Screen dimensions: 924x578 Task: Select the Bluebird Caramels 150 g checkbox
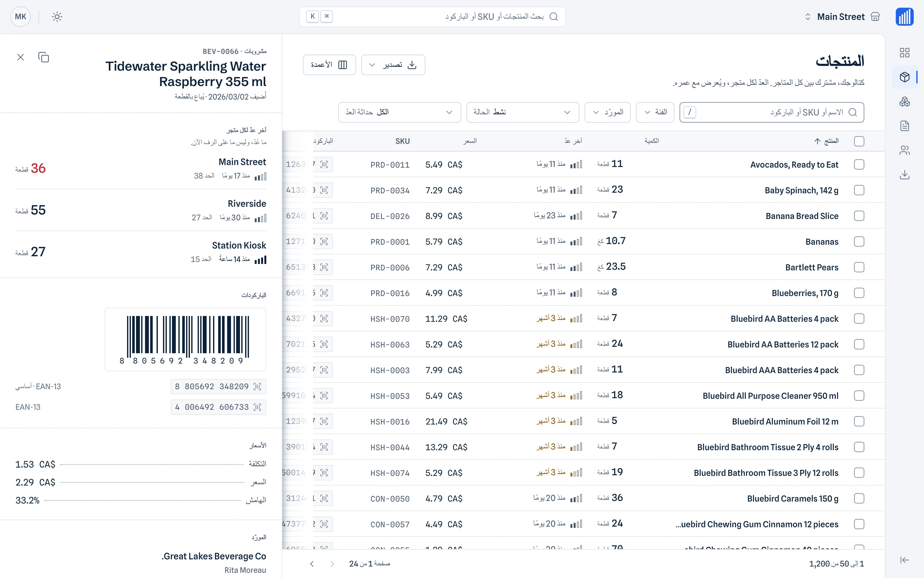tap(859, 498)
